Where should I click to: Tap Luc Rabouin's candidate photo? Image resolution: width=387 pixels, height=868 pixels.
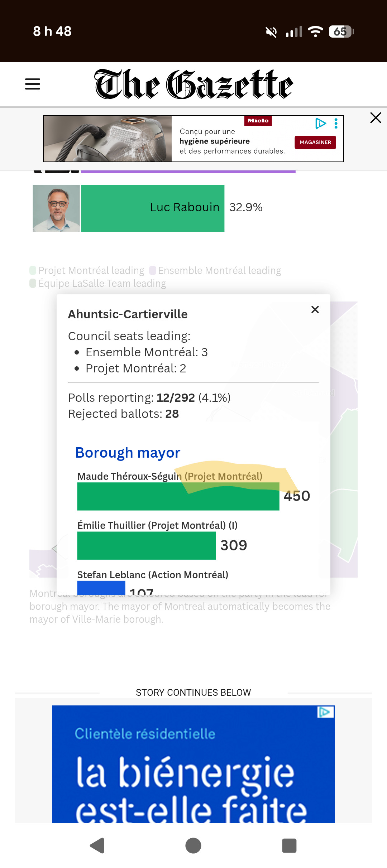pos(56,208)
